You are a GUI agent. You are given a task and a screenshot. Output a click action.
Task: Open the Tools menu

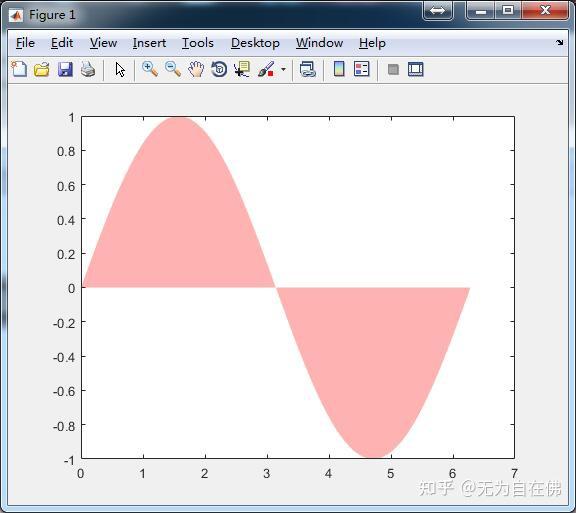click(198, 43)
